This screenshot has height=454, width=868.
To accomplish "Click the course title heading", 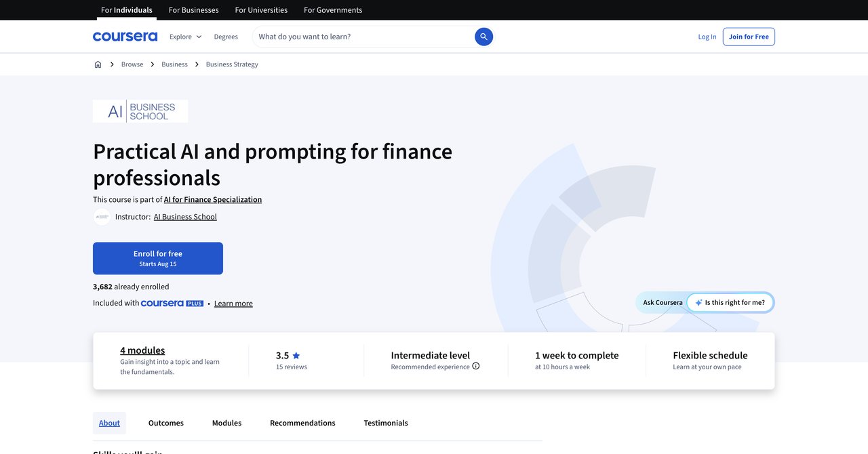I will point(273,164).
